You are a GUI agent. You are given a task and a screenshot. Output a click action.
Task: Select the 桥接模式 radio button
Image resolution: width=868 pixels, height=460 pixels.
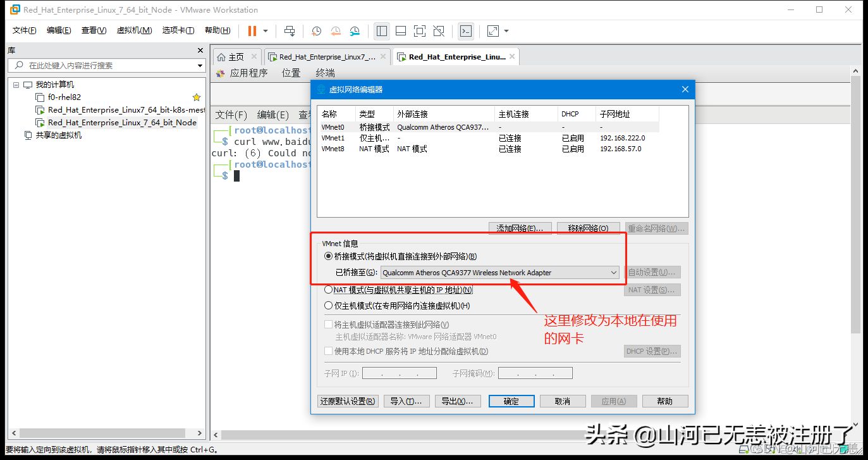[x=328, y=256]
